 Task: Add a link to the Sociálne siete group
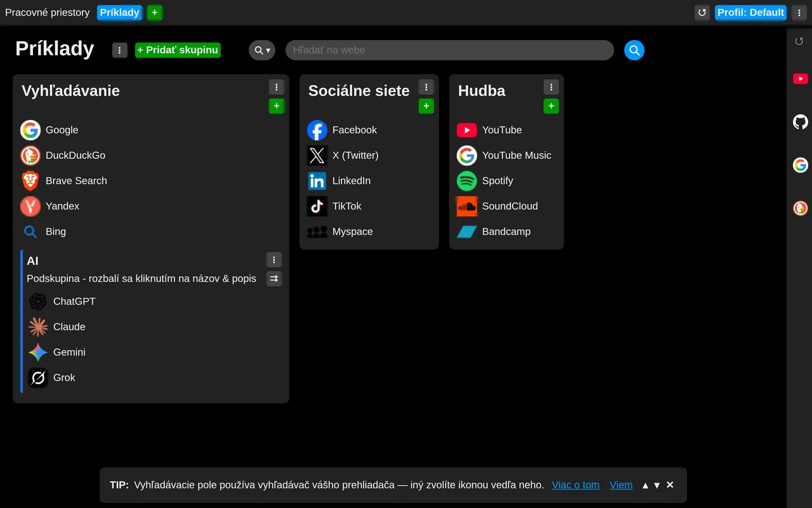[426, 106]
